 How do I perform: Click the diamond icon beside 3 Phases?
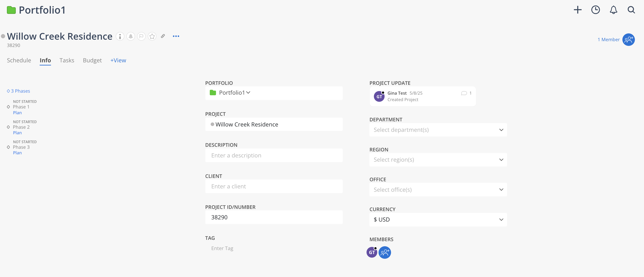point(8,91)
